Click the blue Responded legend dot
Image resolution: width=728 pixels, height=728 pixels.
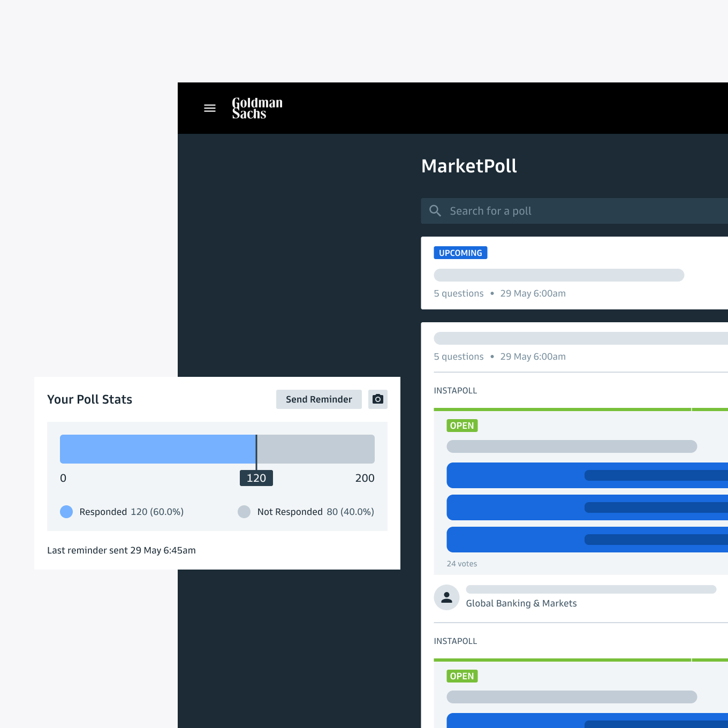(66, 512)
